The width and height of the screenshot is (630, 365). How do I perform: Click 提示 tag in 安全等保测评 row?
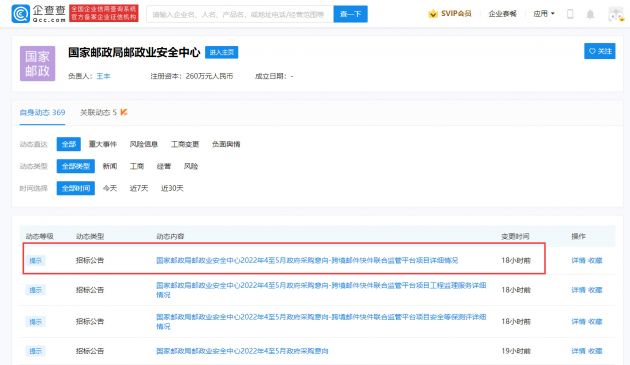pyautogui.click(x=35, y=322)
